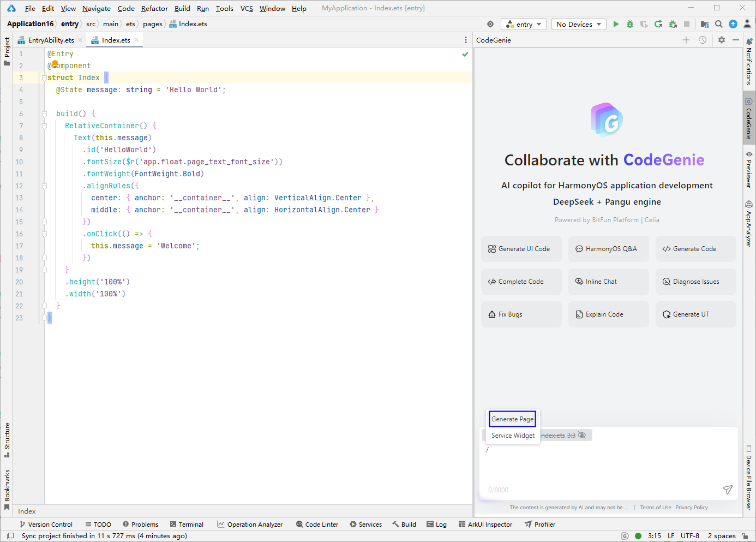Collapse the struct Index fold marker on line 3

tap(44, 78)
